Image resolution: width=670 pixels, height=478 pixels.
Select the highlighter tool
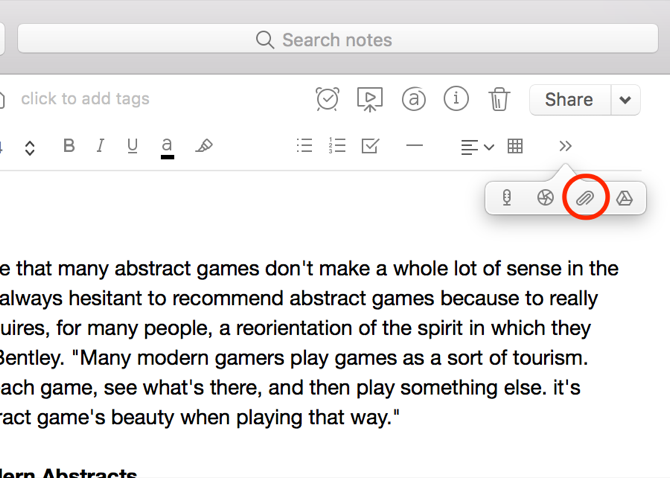point(204,146)
